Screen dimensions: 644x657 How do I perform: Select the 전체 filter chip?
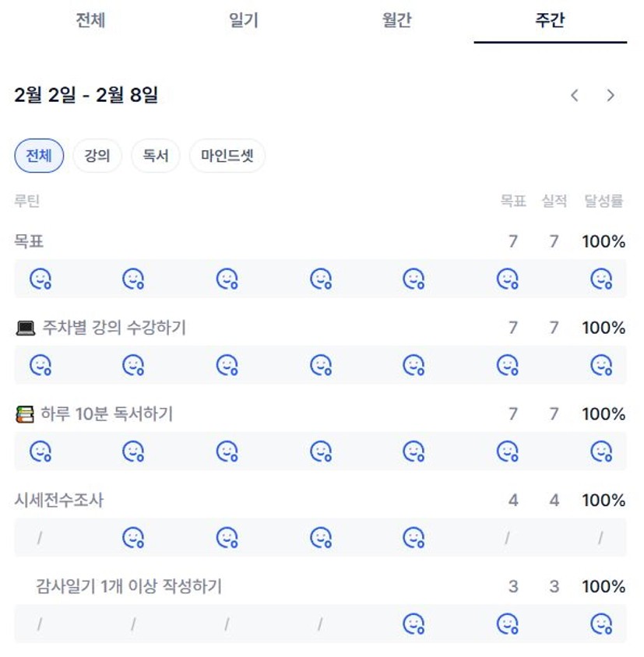click(39, 156)
